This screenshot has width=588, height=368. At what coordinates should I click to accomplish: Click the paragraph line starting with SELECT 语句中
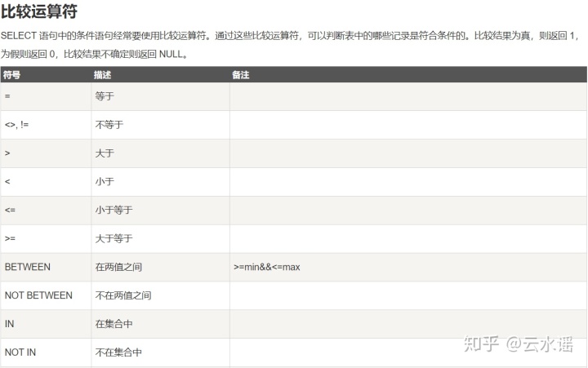289,36
